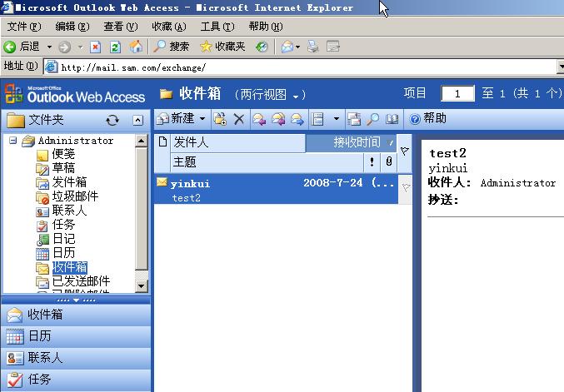Click the History clock icon in IE toolbar
564x392 pixels.
[x=262, y=47]
